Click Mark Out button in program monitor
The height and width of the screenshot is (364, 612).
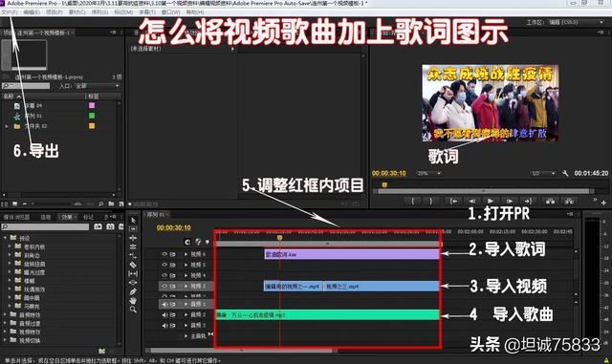tap(431, 202)
